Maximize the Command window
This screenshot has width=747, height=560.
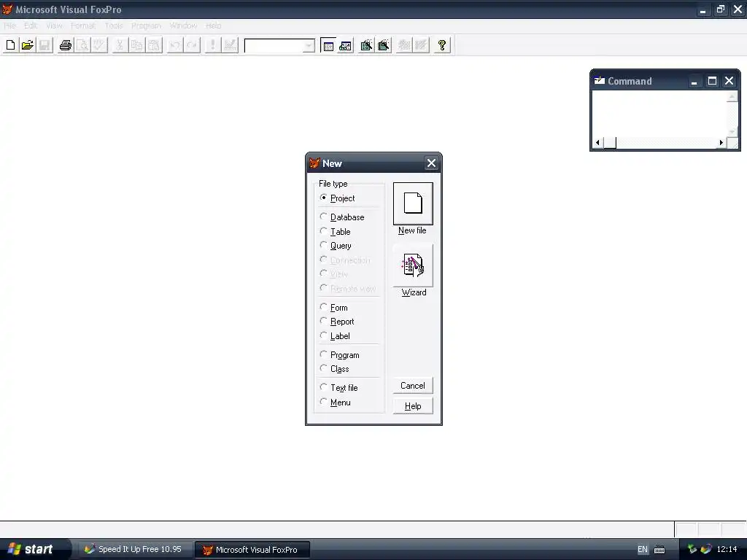point(712,81)
